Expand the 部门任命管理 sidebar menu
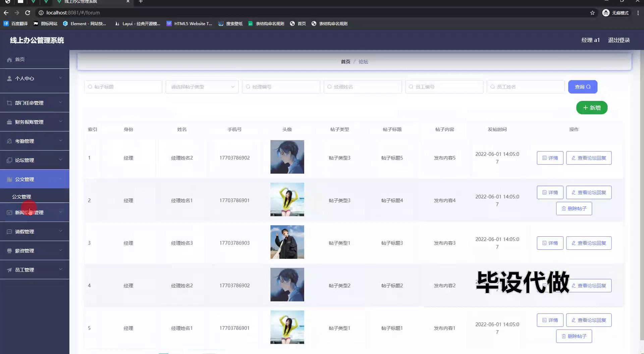The image size is (644, 354). click(35, 103)
